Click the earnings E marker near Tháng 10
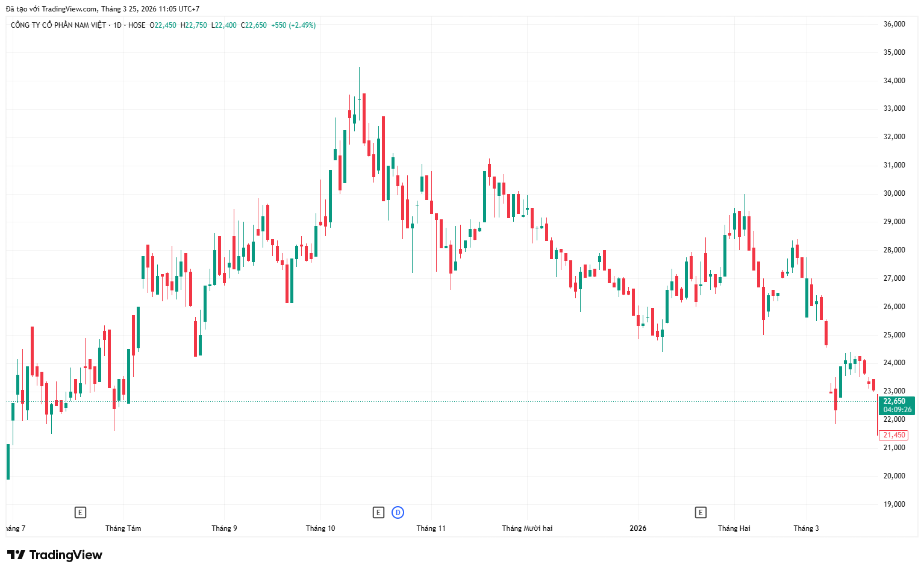Viewport: 924px width, 573px height. (x=378, y=513)
